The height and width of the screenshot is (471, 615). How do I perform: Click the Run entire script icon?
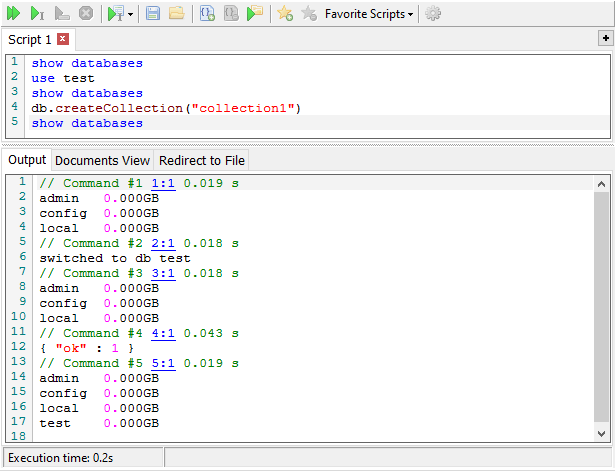click(x=15, y=14)
